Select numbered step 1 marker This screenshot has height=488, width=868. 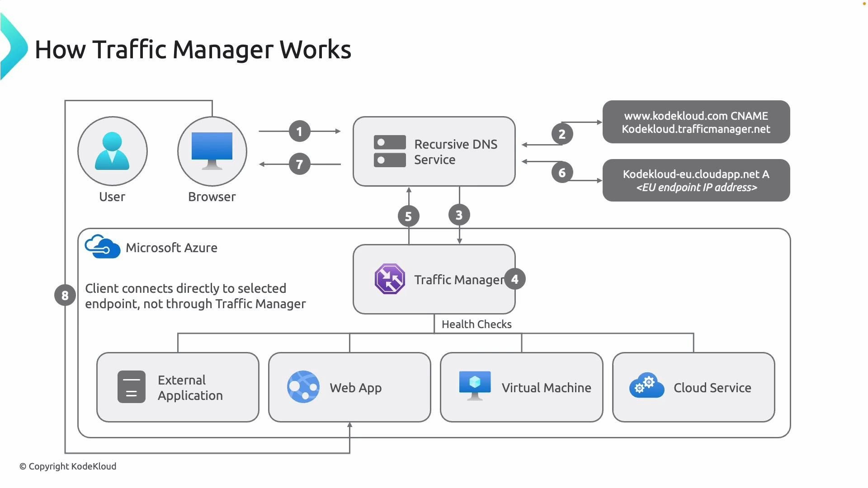pyautogui.click(x=299, y=131)
